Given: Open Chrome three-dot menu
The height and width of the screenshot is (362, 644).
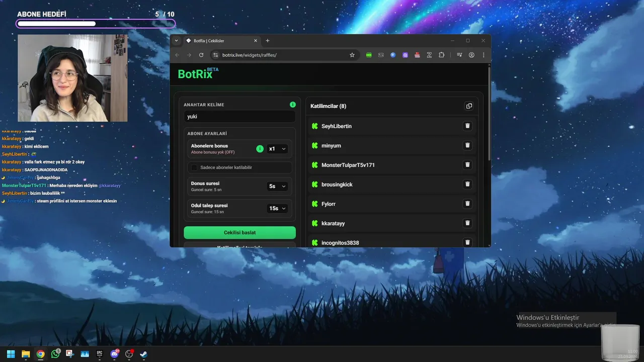Looking at the screenshot, I should tap(484, 55).
